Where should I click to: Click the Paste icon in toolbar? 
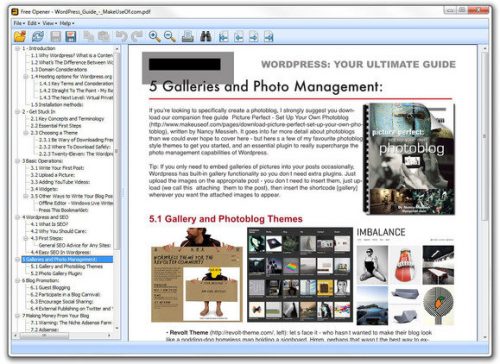(x=104, y=36)
